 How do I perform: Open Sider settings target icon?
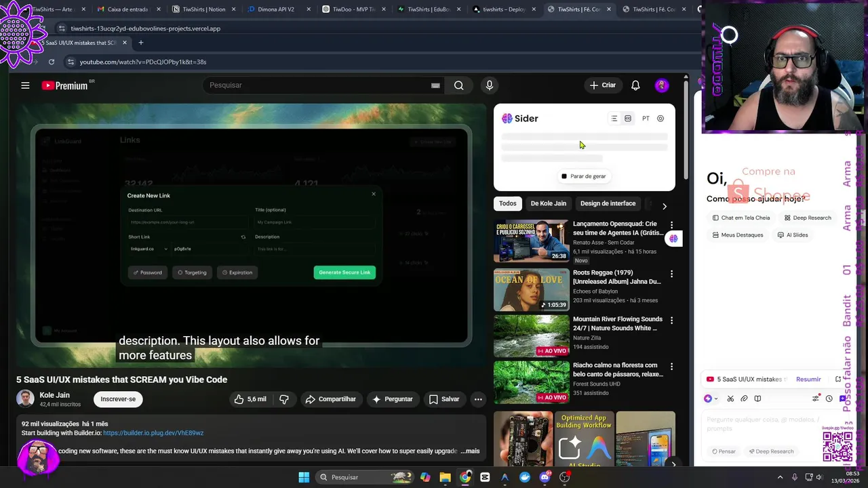click(x=660, y=119)
